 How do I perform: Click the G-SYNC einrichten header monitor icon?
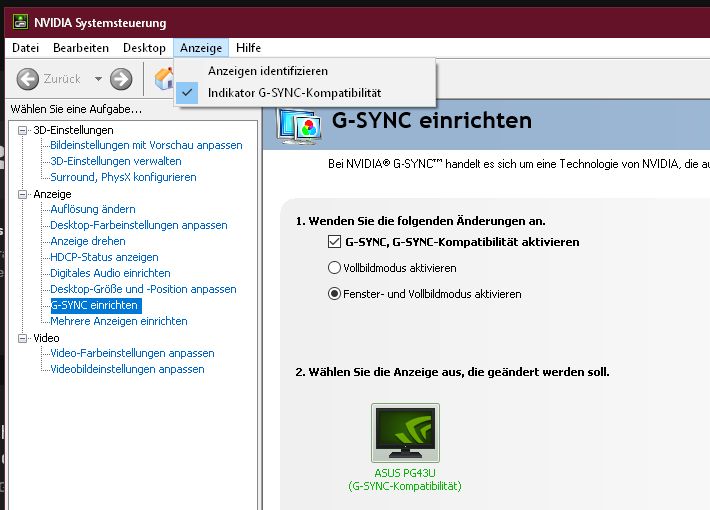[300, 126]
